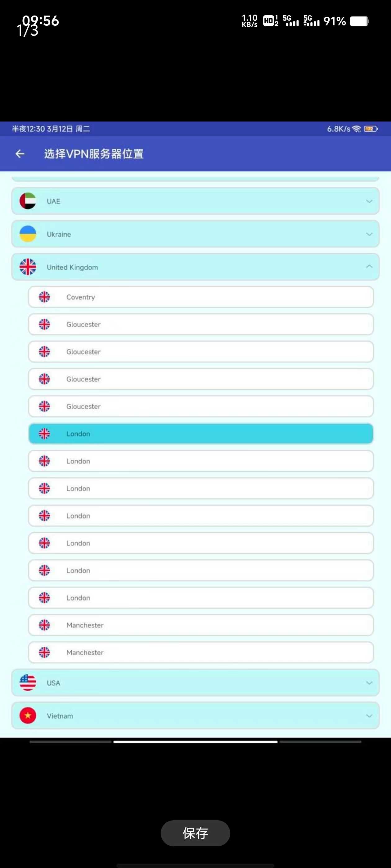The width and height of the screenshot is (391, 868).
Task: Click the Vietnam flag icon
Action: [28, 716]
